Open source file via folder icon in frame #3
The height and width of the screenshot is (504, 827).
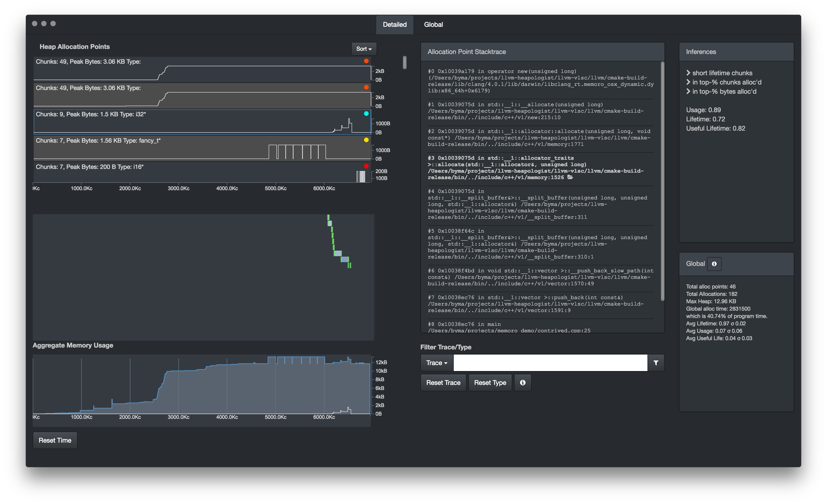[x=570, y=177]
